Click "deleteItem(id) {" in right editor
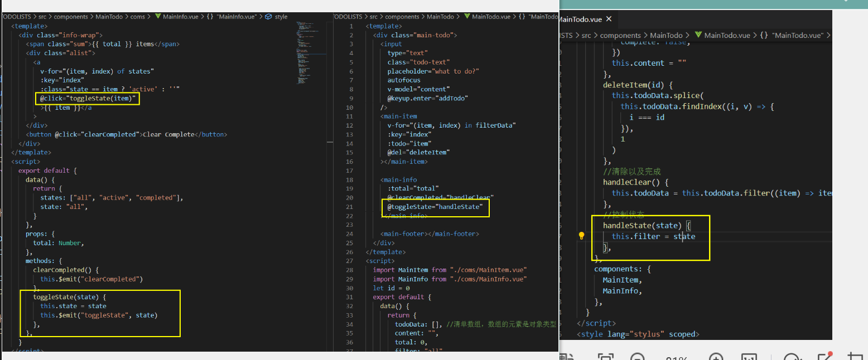The height and width of the screenshot is (360, 868). pyautogui.click(x=638, y=85)
